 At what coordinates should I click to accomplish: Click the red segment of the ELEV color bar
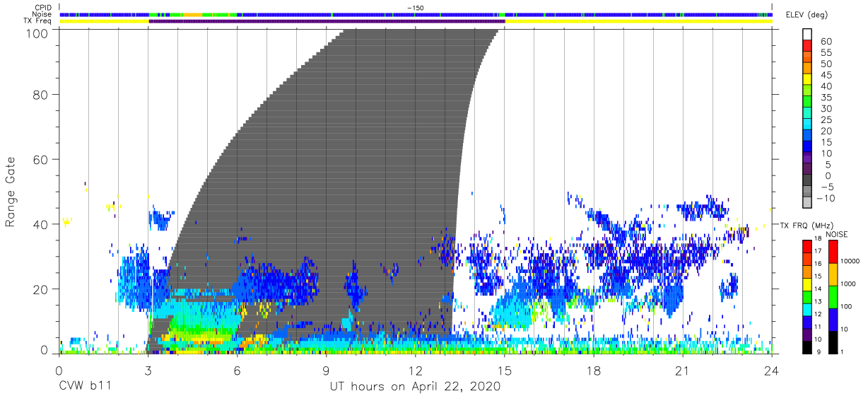(x=807, y=45)
